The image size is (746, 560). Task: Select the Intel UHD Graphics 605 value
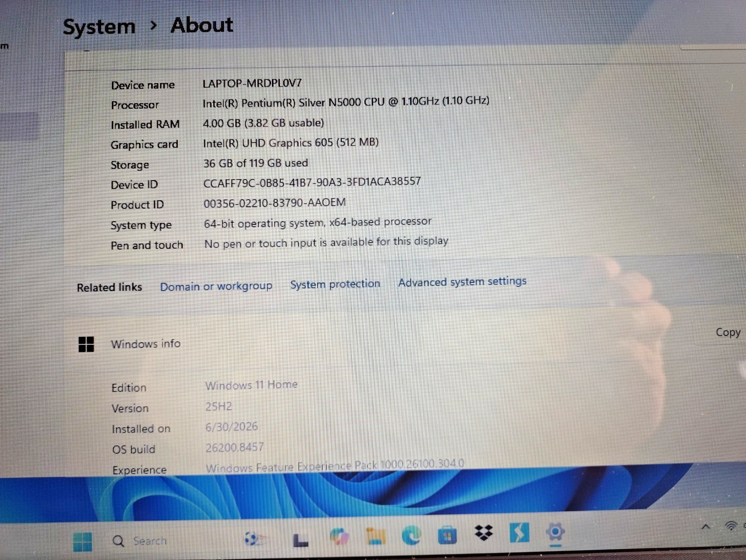pos(291,142)
